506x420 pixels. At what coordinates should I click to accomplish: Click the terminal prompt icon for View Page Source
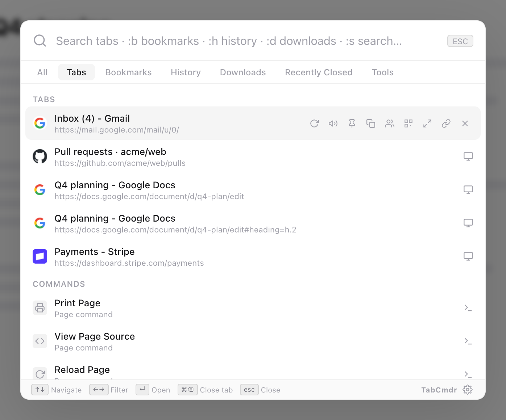click(468, 341)
